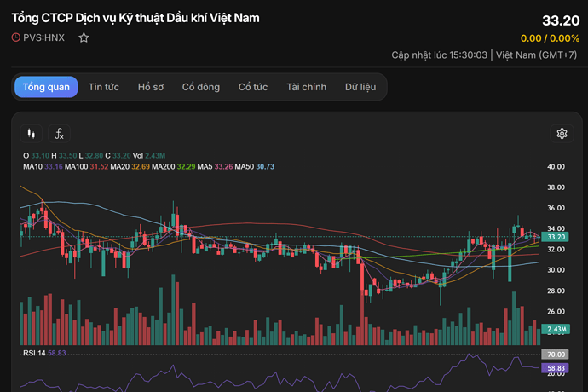Click the Vol 2.43M legend value
Image resolution: width=588 pixels, height=392 pixels.
pyautogui.click(x=149, y=156)
